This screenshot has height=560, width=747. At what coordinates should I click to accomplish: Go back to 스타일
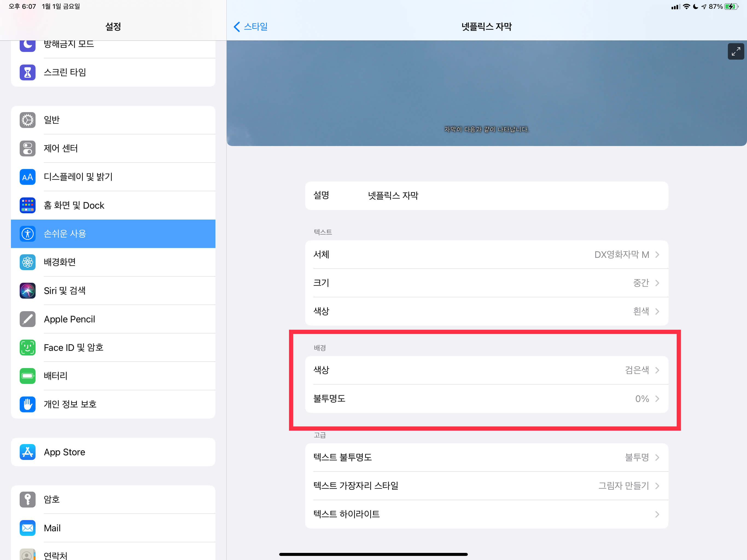(250, 27)
